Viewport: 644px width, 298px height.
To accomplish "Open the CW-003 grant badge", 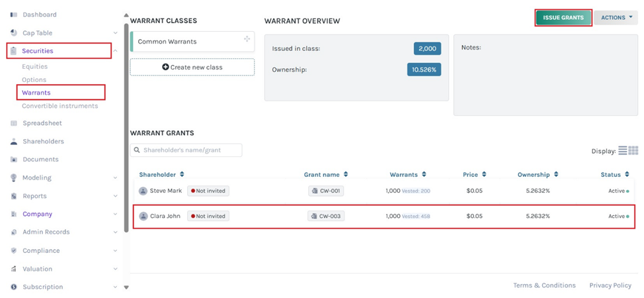I will (x=326, y=217).
